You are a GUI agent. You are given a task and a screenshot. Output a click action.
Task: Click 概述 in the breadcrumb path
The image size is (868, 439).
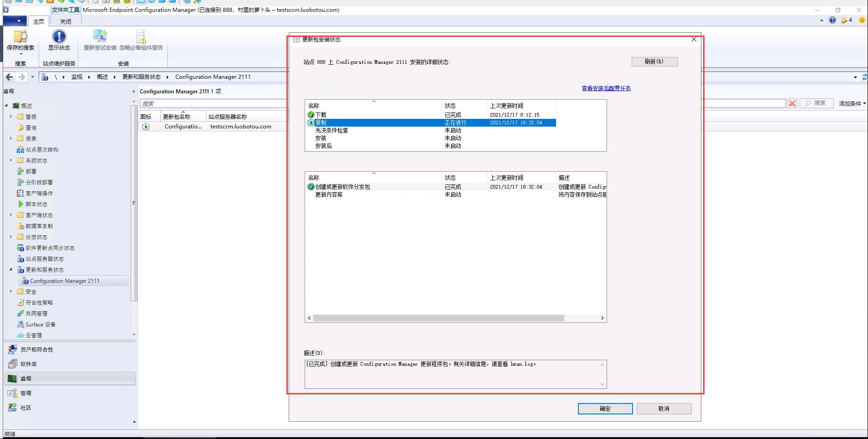102,77
